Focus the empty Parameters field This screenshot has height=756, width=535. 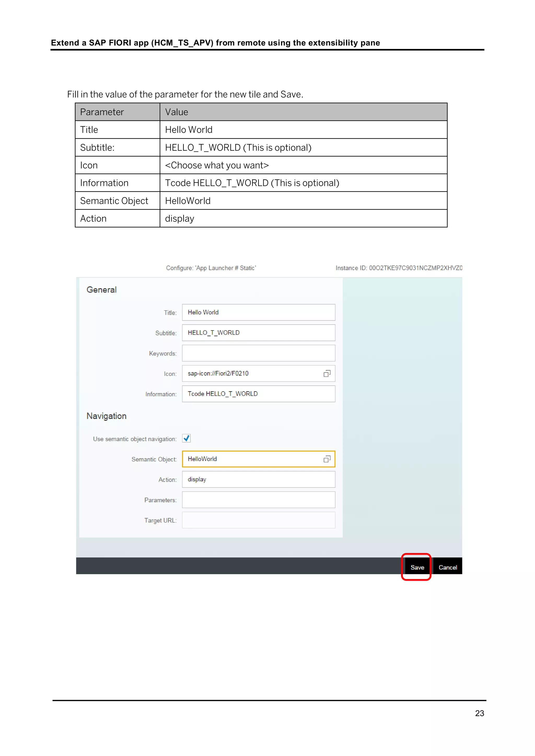pyautogui.click(x=258, y=500)
